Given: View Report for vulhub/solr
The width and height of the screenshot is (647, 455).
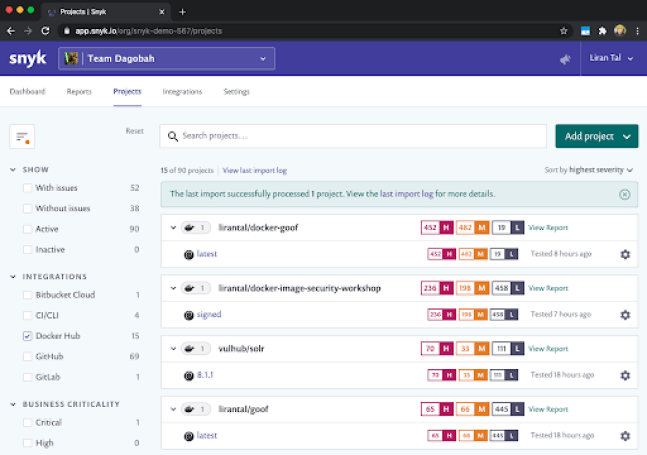Looking at the screenshot, I should point(548,349).
